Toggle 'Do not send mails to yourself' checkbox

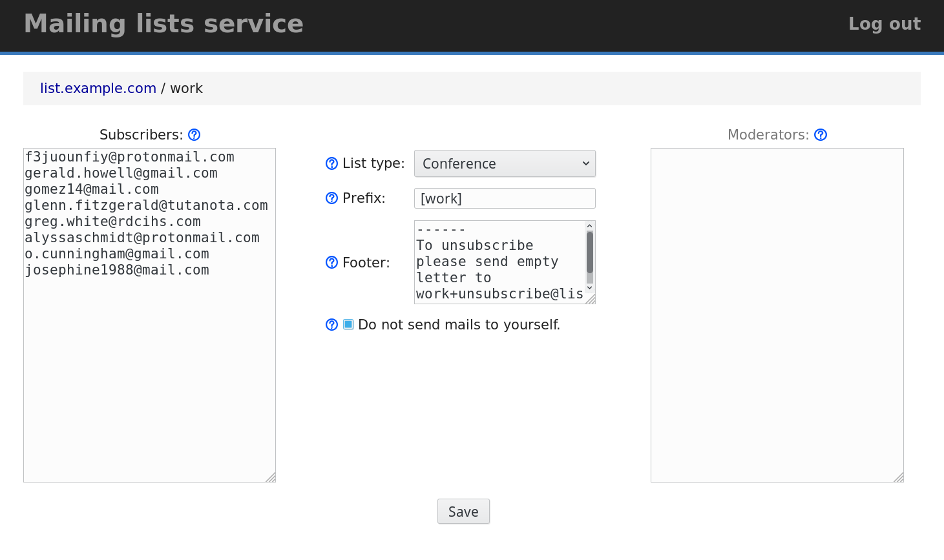[348, 324]
